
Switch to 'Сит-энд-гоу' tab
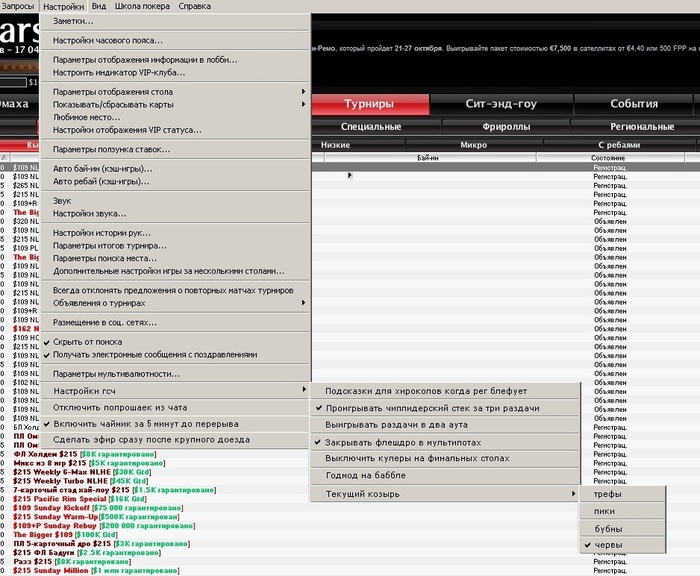pyautogui.click(x=501, y=104)
